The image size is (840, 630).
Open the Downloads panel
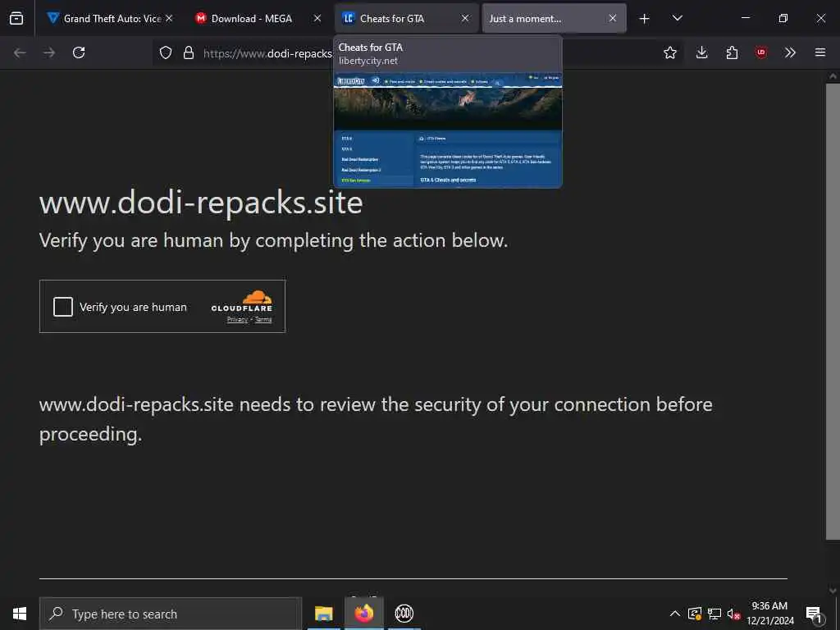702,52
